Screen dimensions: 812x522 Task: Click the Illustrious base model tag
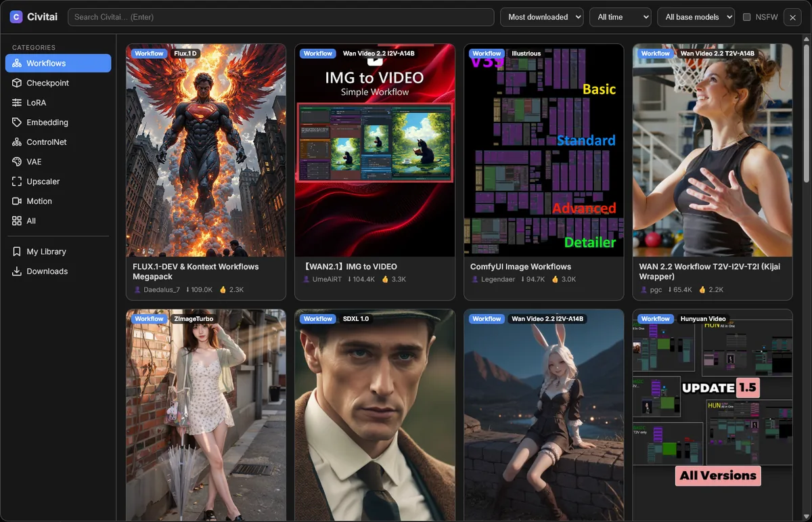click(x=526, y=53)
